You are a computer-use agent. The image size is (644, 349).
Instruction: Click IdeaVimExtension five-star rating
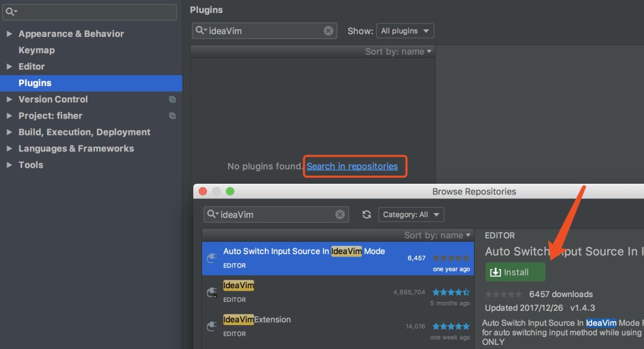(451, 326)
